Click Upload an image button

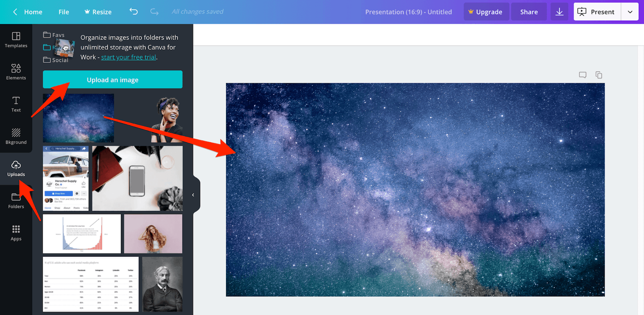pyautogui.click(x=113, y=80)
